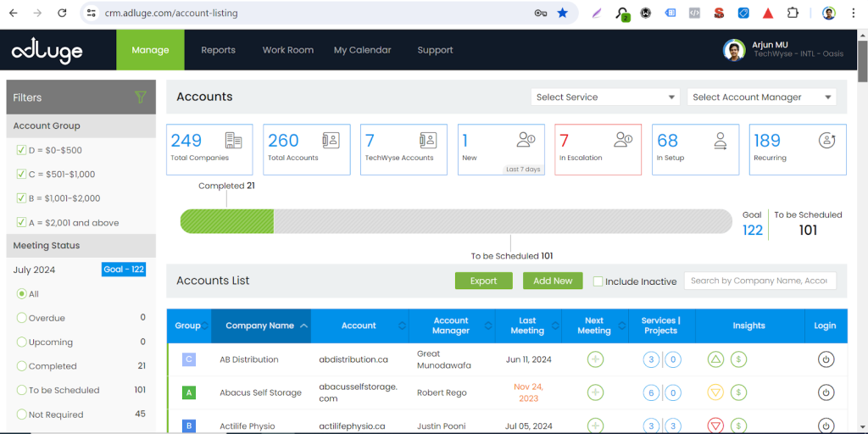Open the Reports menu
The width and height of the screenshot is (868, 434).
point(218,50)
